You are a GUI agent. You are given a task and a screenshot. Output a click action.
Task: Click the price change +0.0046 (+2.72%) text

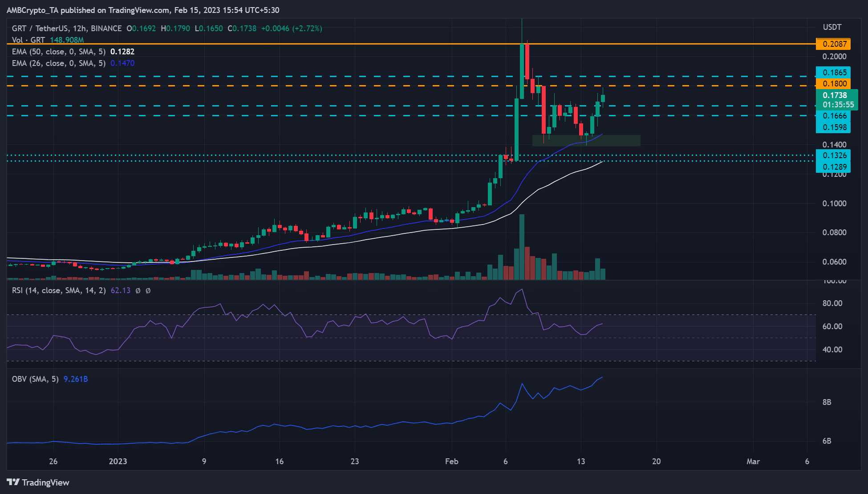point(292,29)
